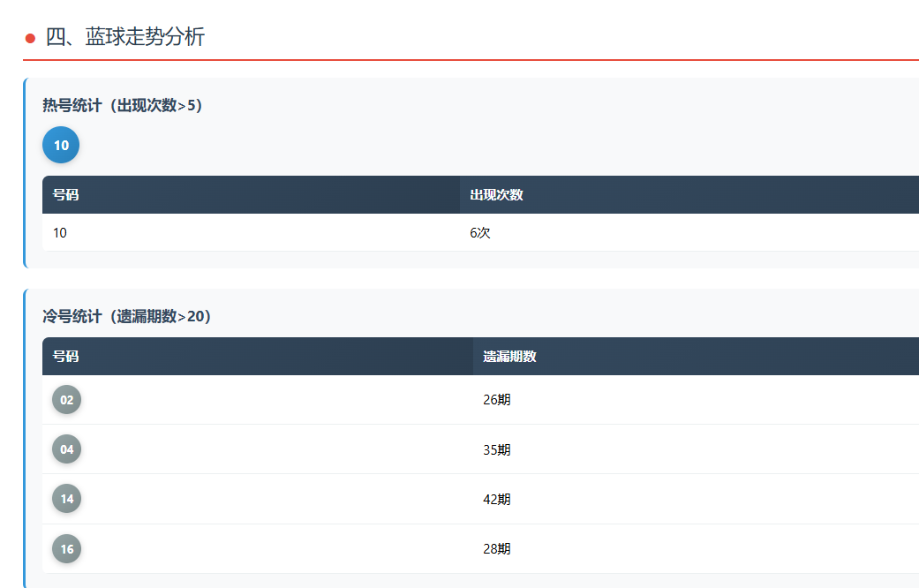Click the 出现次数 column header
Screen dimensions: 919x588
(496, 194)
